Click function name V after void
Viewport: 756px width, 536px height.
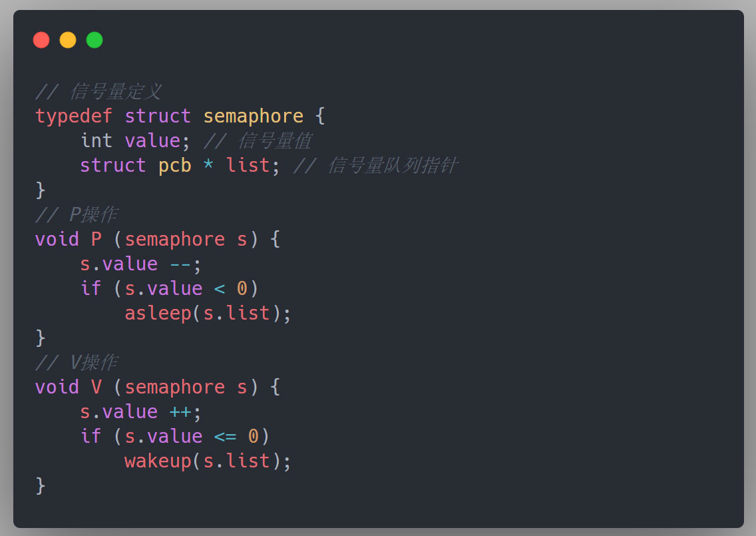coord(96,387)
